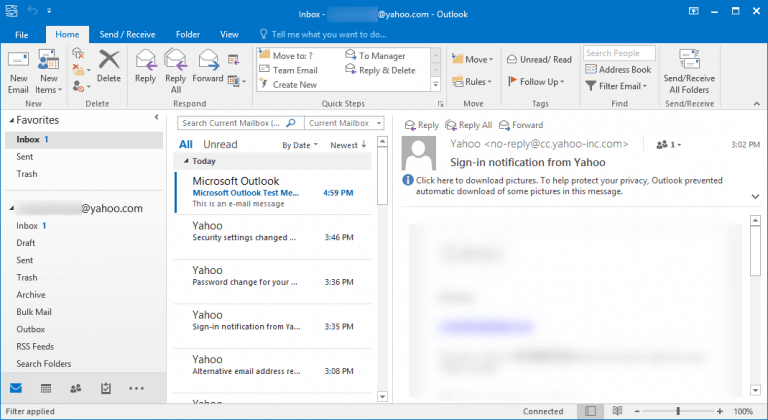Open the Archive folder
The height and width of the screenshot is (420, 768).
tap(31, 295)
